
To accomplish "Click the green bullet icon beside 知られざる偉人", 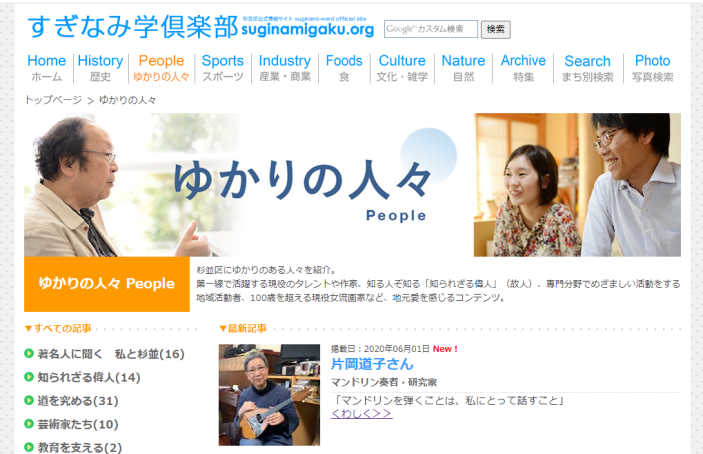I will pos(29,377).
